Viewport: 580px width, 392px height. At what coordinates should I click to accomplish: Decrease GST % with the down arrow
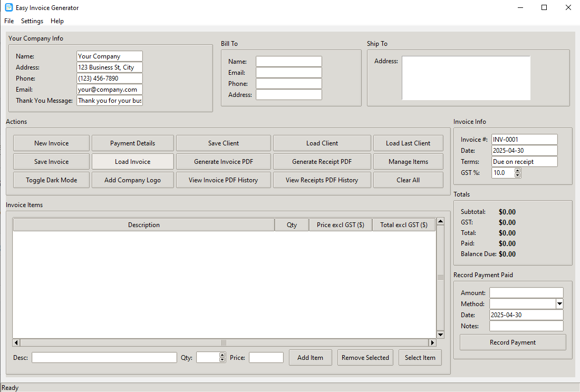[x=517, y=175]
